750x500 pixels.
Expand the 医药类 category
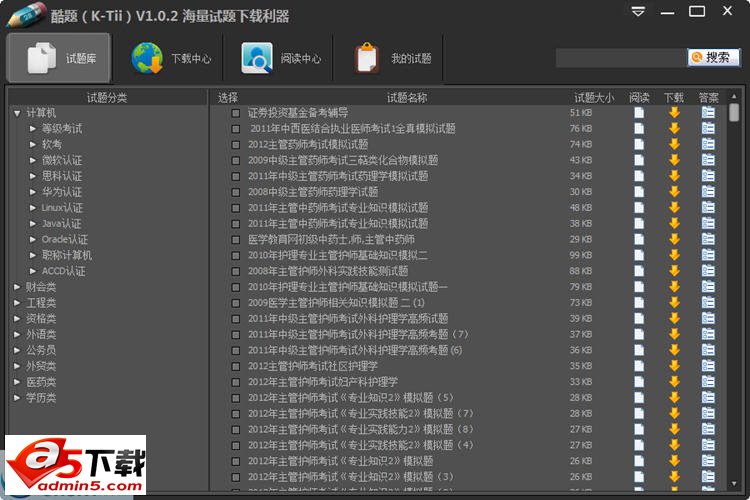pos(17,382)
